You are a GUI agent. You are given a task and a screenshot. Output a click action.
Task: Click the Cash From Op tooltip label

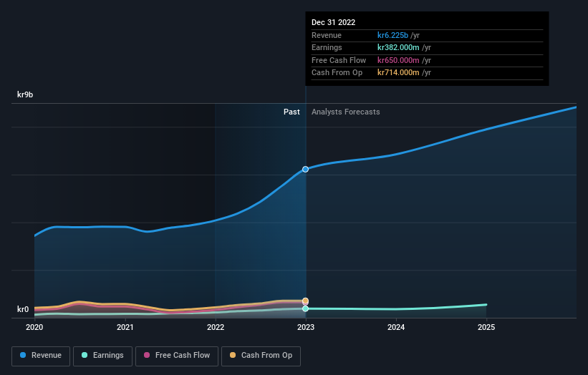337,73
